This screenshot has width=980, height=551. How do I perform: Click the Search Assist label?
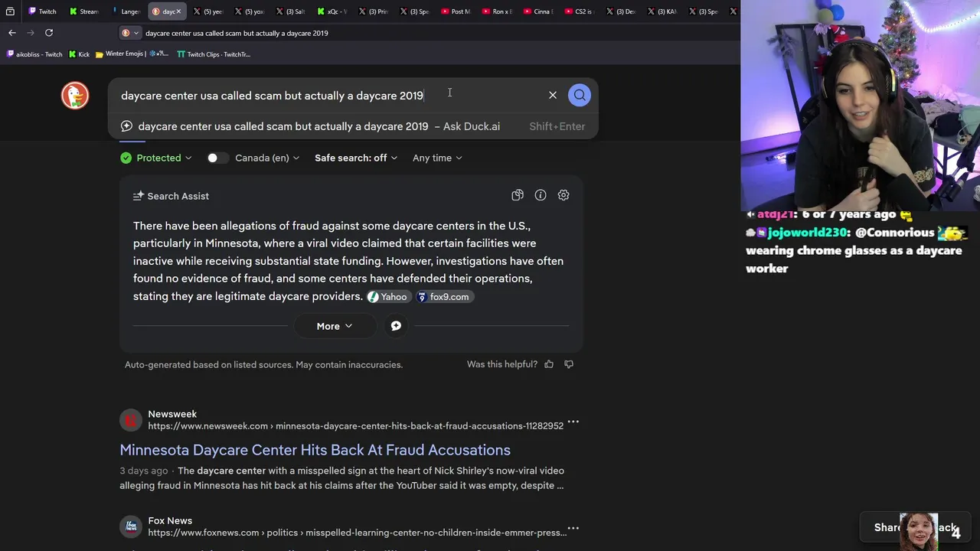pyautogui.click(x=178, y=196)
